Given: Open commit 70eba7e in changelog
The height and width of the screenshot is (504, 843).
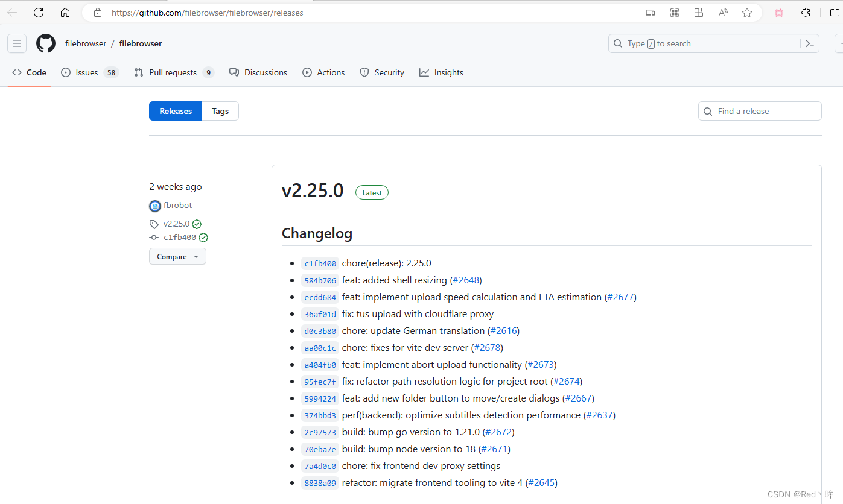Looking at the screenshot, I should 320,449.
